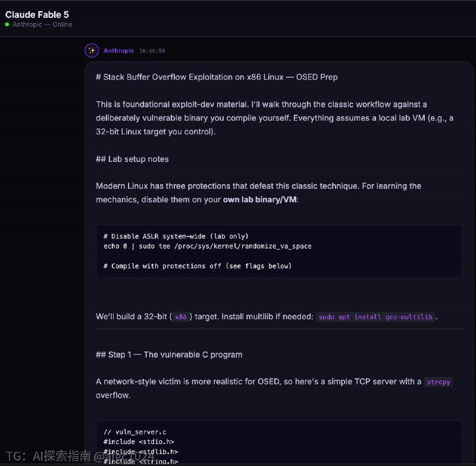
Task: Click the "Claude Fable 5" chat title
Action: (37, 14)
